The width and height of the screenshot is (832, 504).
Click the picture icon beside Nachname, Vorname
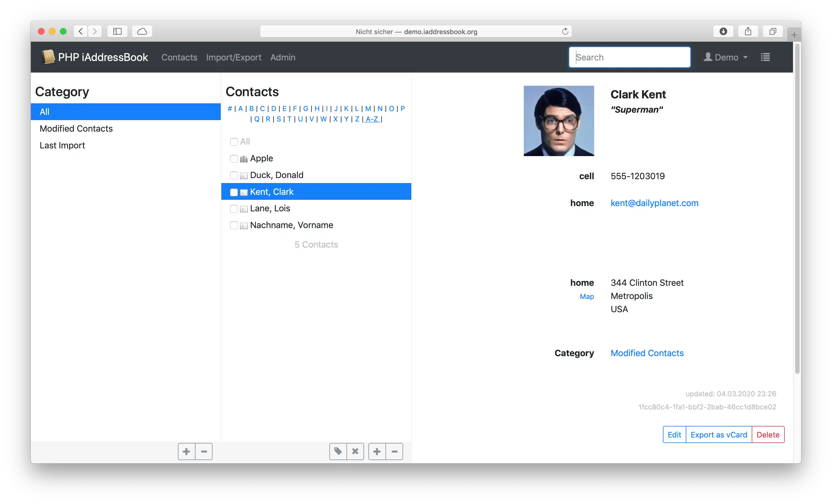click(244, 226)
